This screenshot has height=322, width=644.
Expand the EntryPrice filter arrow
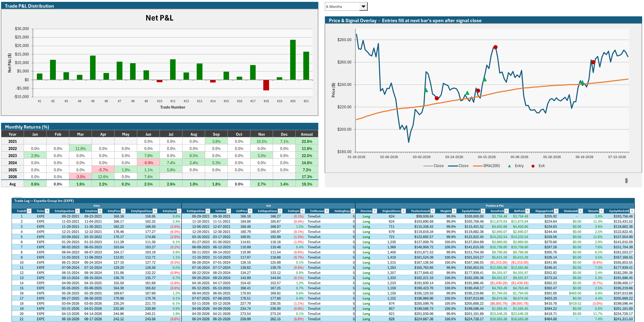[123, 211]
